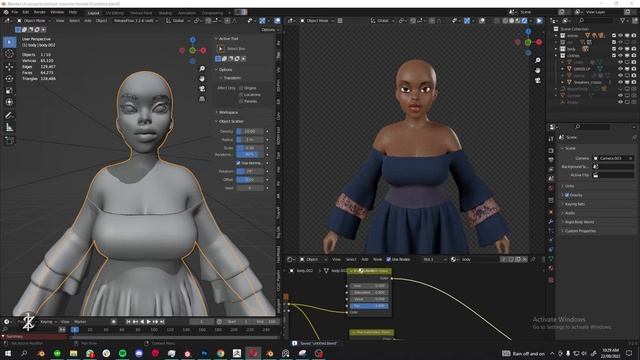Select the Add Cube tool
The width and height of the screenshot is (640, 360).
(x=9, y=141)
